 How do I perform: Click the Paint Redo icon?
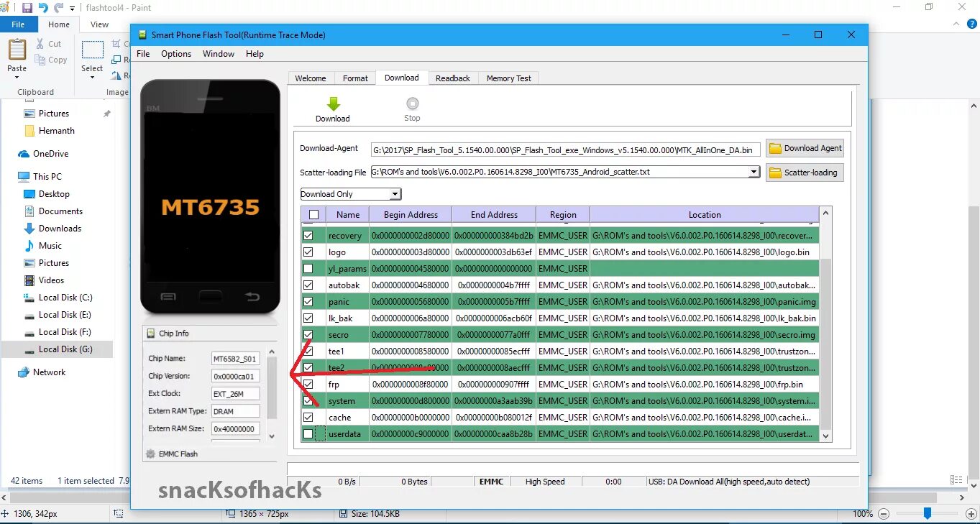coord(58,8)
